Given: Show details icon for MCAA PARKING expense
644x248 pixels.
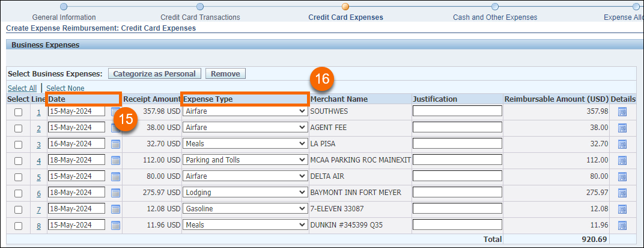Looking at the screenshot, I should (x=622, y=160).
